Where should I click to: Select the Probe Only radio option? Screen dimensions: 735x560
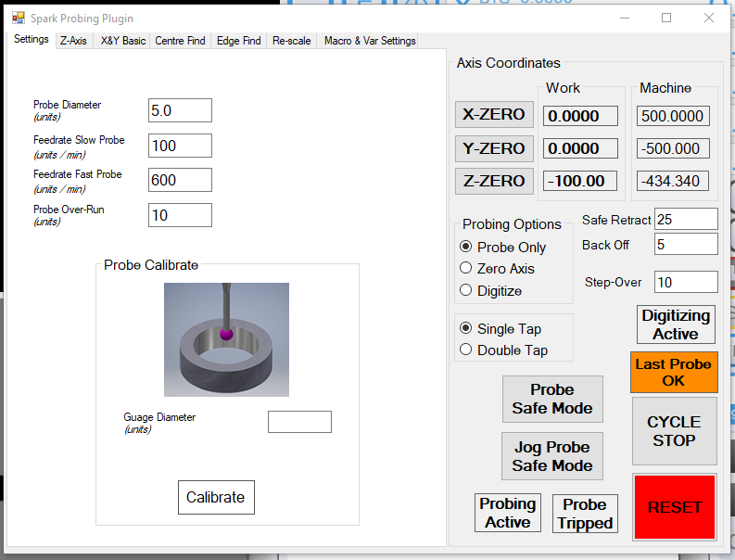(503, 248)
